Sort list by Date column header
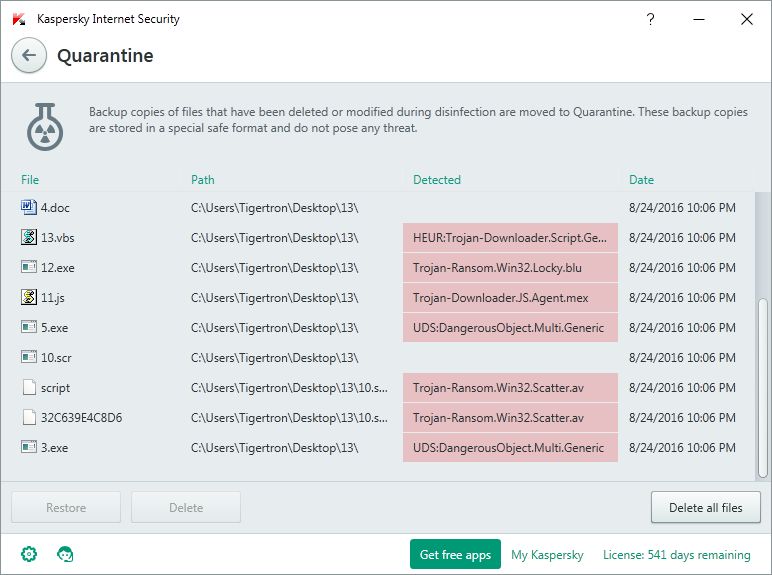This screenshot has height=575, width=772. 641,180
